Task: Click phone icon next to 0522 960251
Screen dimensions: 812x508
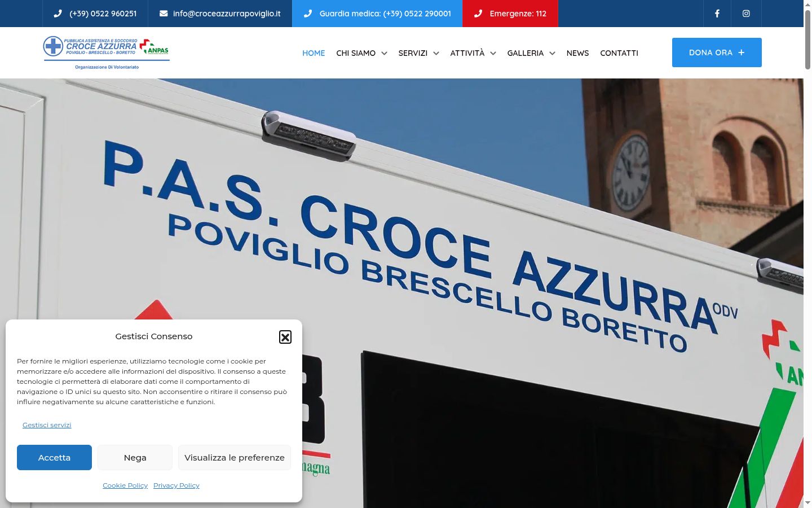Action: coord(58,14)
